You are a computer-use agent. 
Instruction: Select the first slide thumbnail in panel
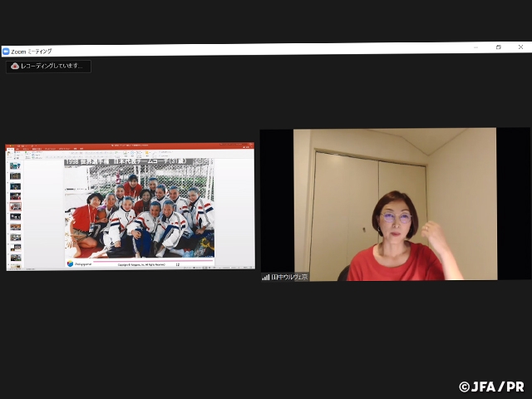(15, 166)
